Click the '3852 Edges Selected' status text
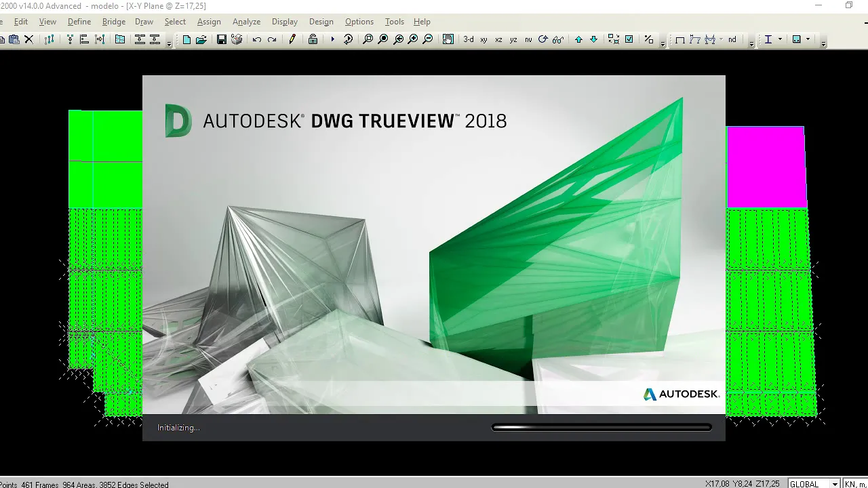Image resolution: width=868 pixels, height=488 pixels. [x=134, y=485]
